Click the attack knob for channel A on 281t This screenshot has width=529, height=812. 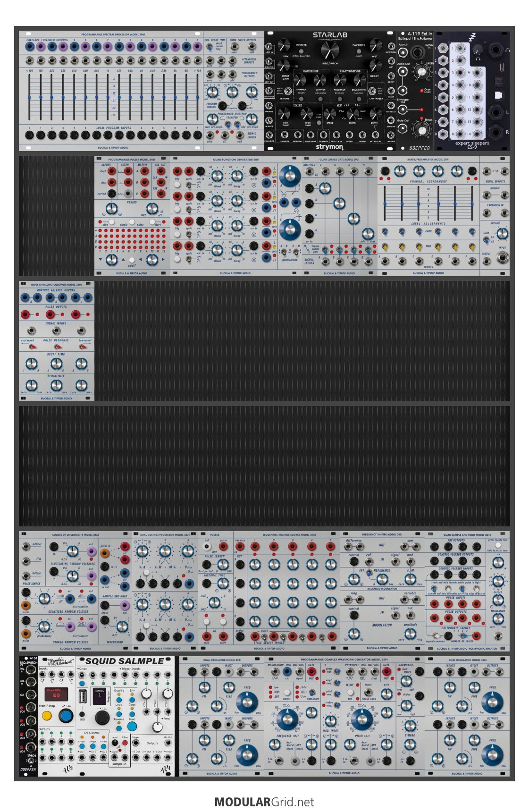[x=217, y=176]
